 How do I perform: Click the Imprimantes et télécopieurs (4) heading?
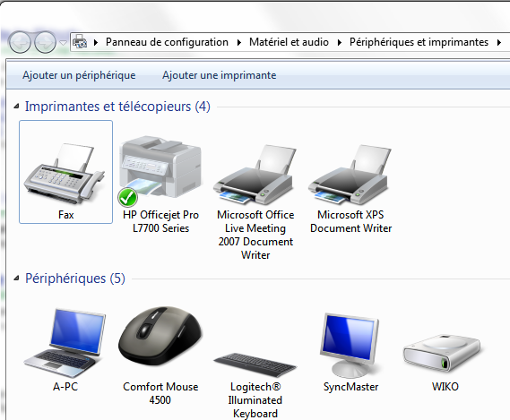click(117, 107)
